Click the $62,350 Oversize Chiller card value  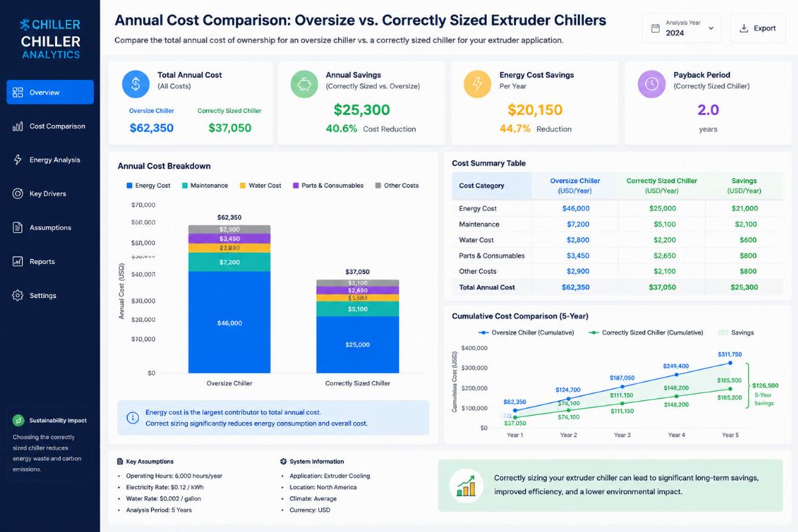151,128
